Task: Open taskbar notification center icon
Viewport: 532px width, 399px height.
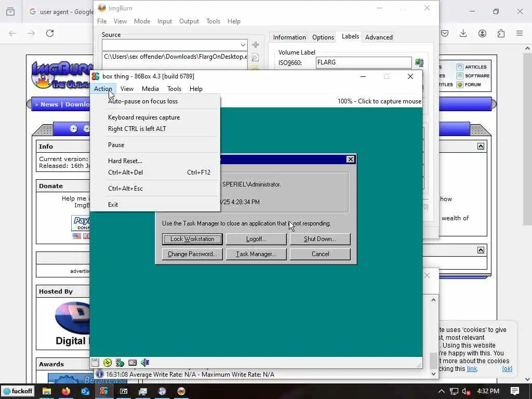Action: pos(515,391)
